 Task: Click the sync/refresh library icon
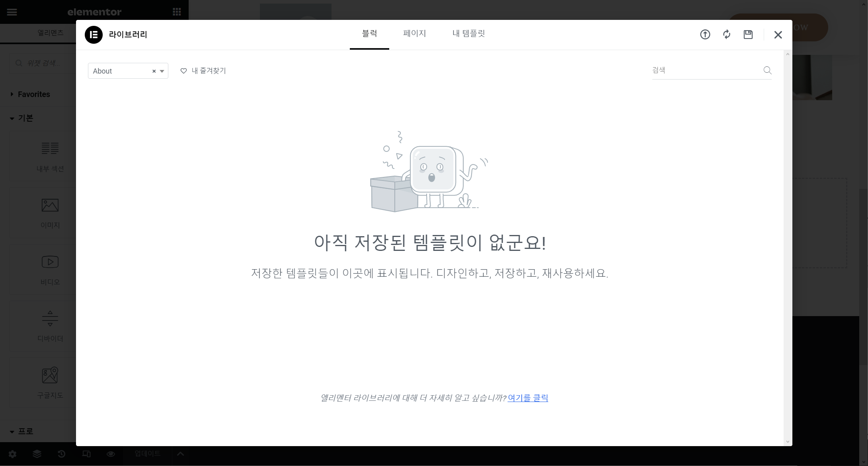pos(726,35)
